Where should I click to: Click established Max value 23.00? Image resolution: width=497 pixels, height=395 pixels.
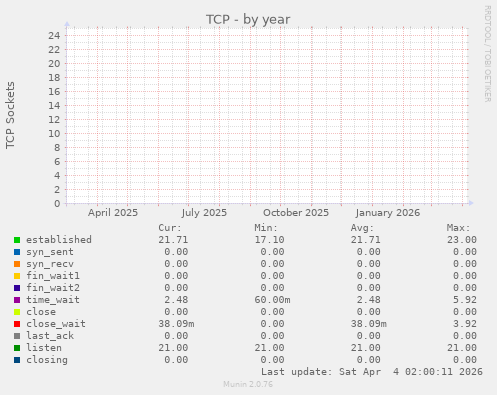[462, 240]
